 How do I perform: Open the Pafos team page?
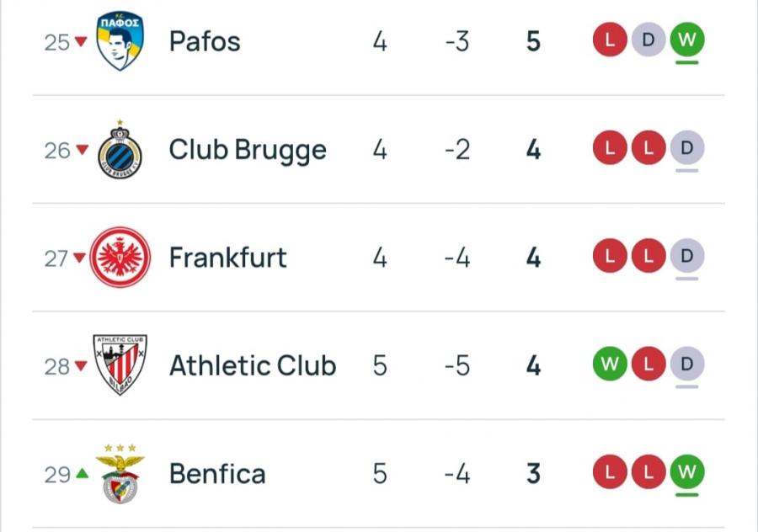click(x=205, y=41)
